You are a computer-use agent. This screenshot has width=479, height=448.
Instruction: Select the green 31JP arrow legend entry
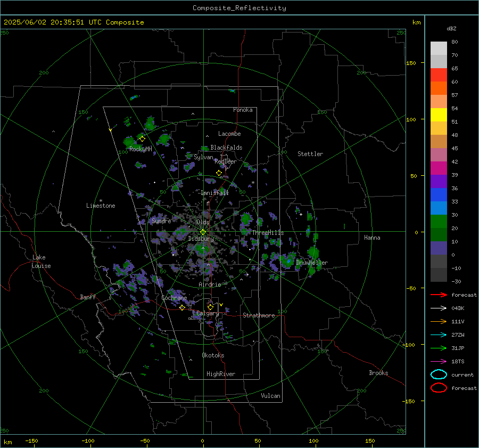tap(439, 348)
